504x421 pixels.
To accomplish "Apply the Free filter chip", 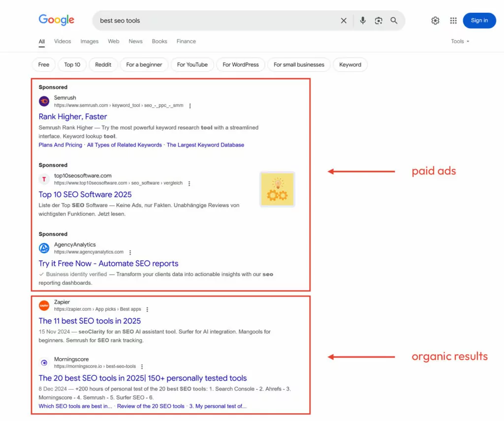I will (x=44, y=64).
